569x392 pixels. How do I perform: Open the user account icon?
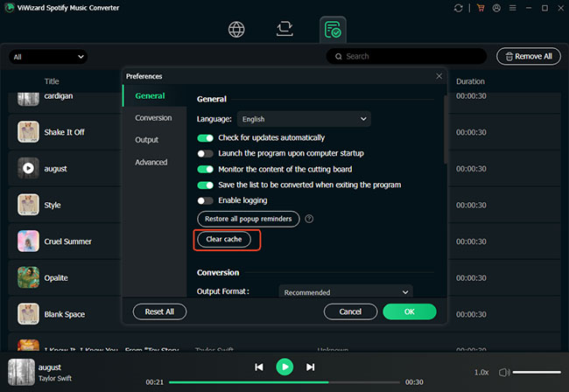coord(496,8)
